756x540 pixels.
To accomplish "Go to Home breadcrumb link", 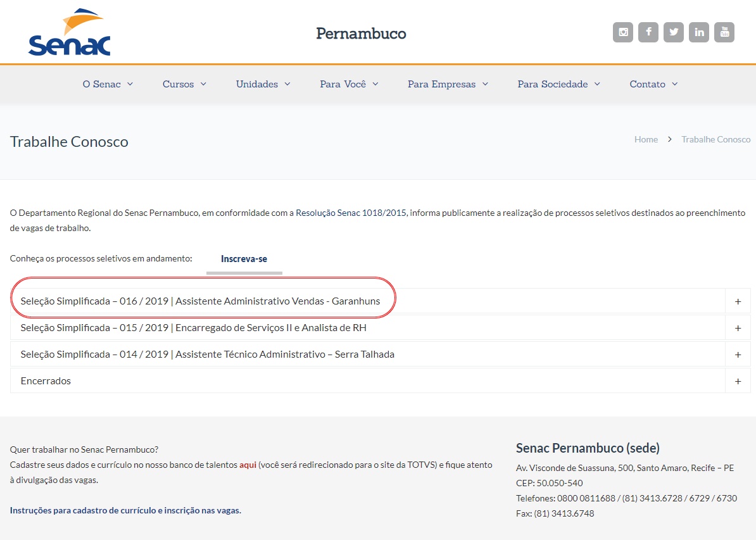I will 646,139.
